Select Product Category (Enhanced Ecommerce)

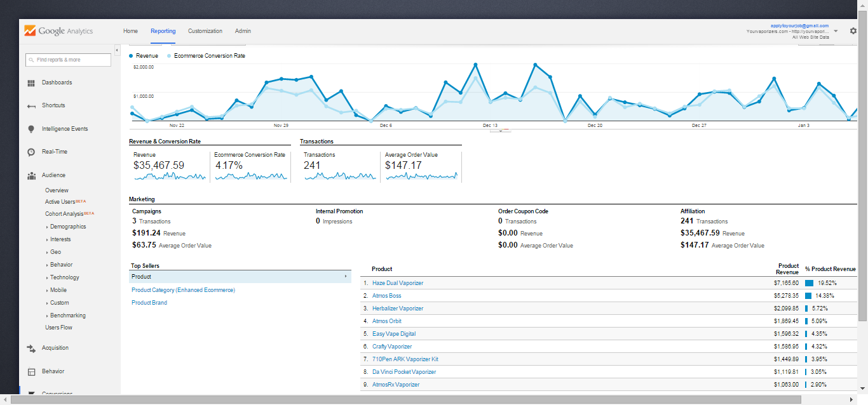click(183, 290)
